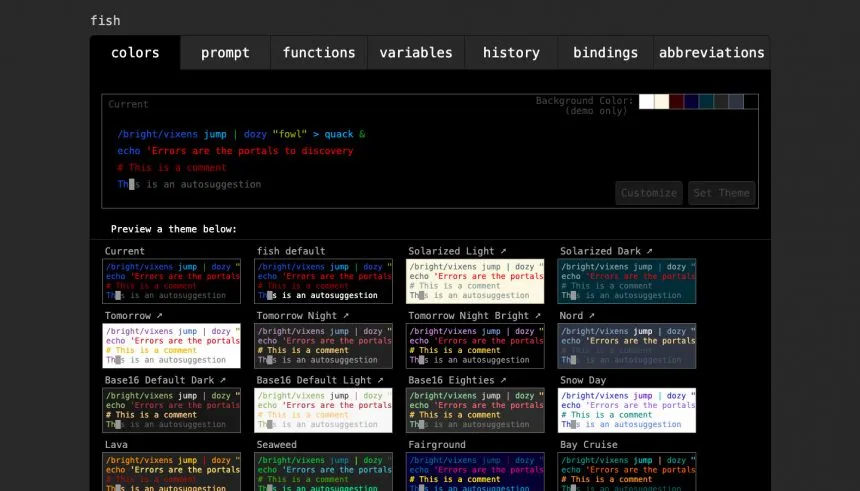This screenshot has width=860, height=491.
Task: Pick the cream background color swatch
Action: tap(661, 101)
